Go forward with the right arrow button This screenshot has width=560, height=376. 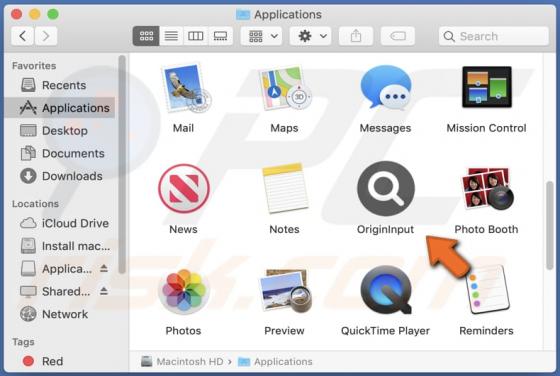tap(46, 36)
